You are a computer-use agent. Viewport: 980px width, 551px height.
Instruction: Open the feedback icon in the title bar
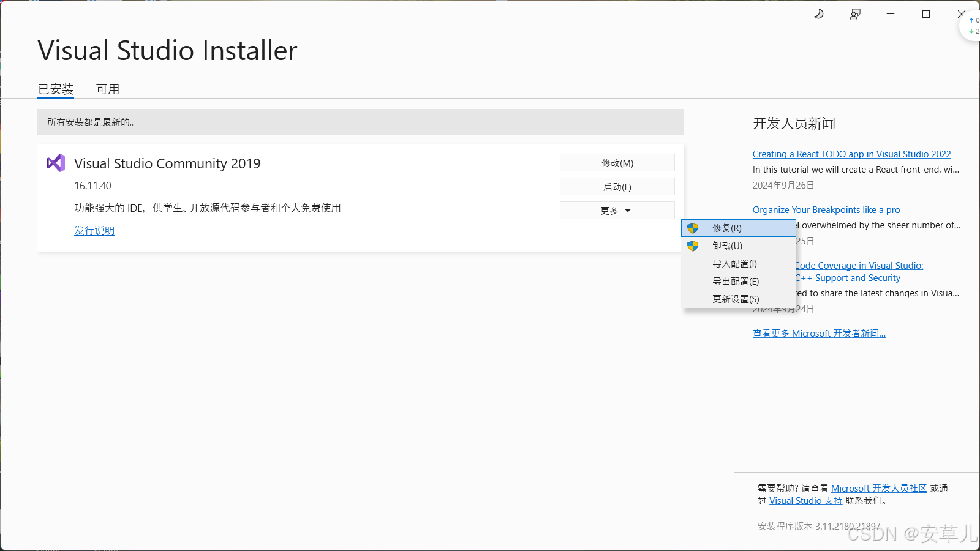coord(855,13)
